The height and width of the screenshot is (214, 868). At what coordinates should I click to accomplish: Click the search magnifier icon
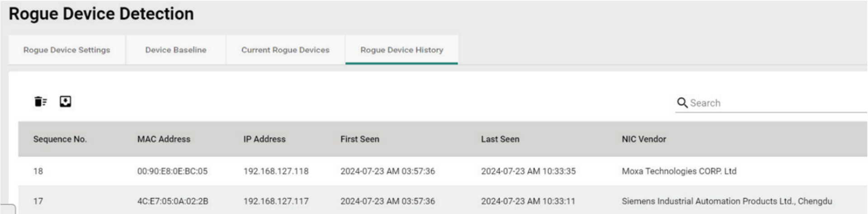pos(682,103)
